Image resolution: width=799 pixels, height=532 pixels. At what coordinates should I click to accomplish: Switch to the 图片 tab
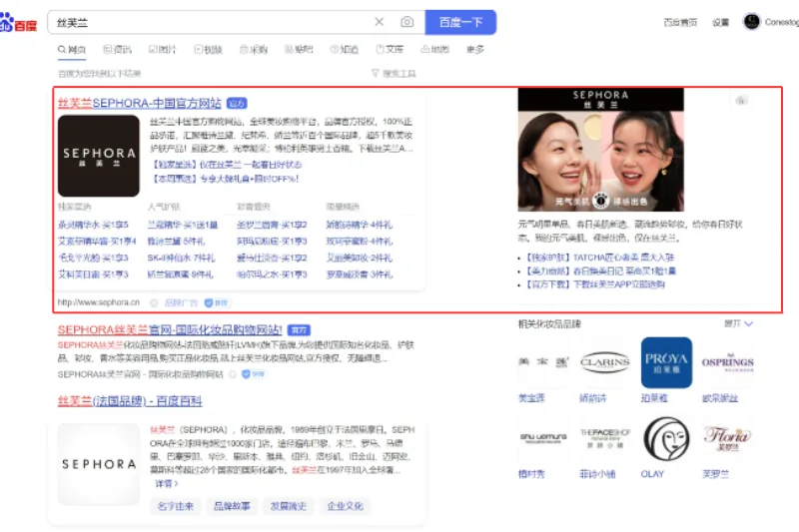click(x=162, y=49)
